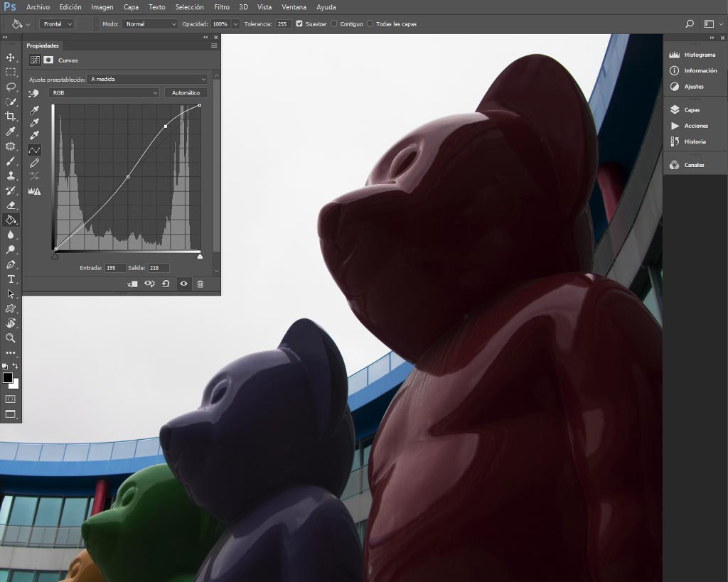
Task: Select the Rectangular Marquee tool
Action: pos(10,72)
